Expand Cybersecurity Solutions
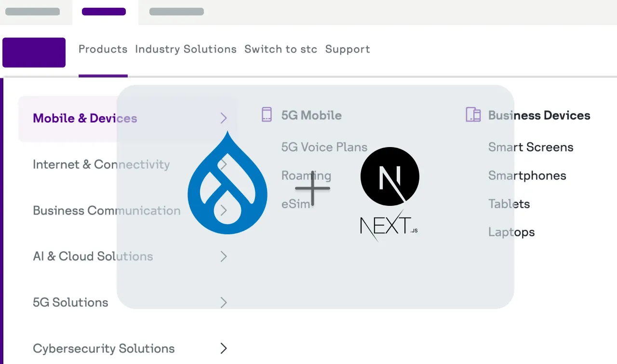This screenshot has height=364, width=617. click(x=103, y=348)
